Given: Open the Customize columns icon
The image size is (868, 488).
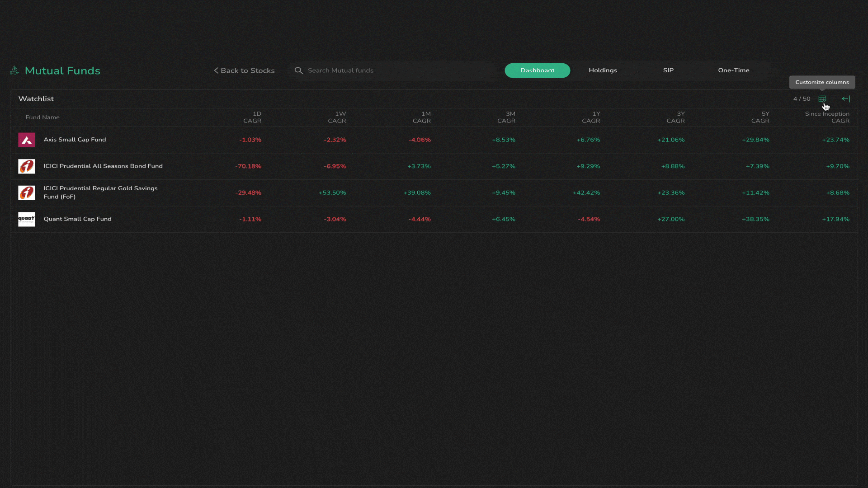Looking at the screenshot, I should coord(822,99).
